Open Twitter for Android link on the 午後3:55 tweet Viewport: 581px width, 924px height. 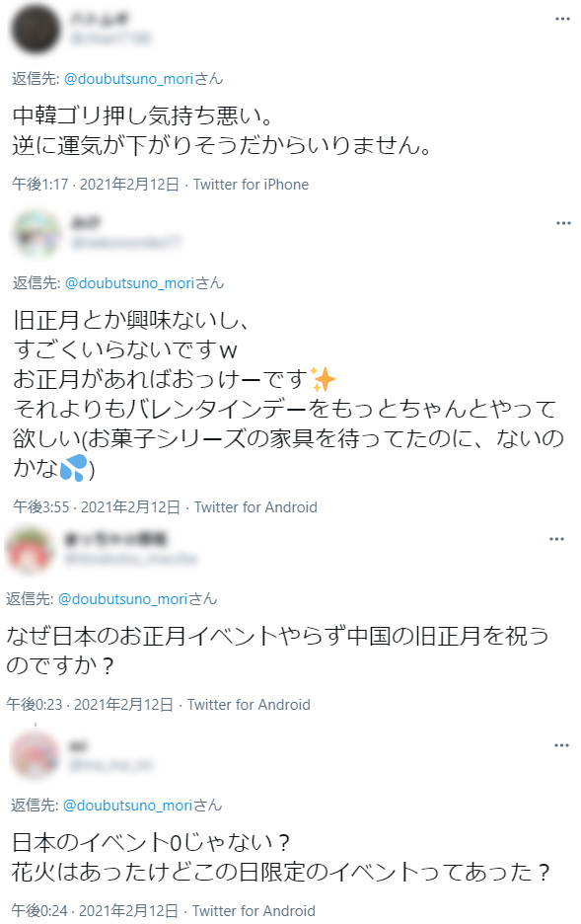point(255,507)
